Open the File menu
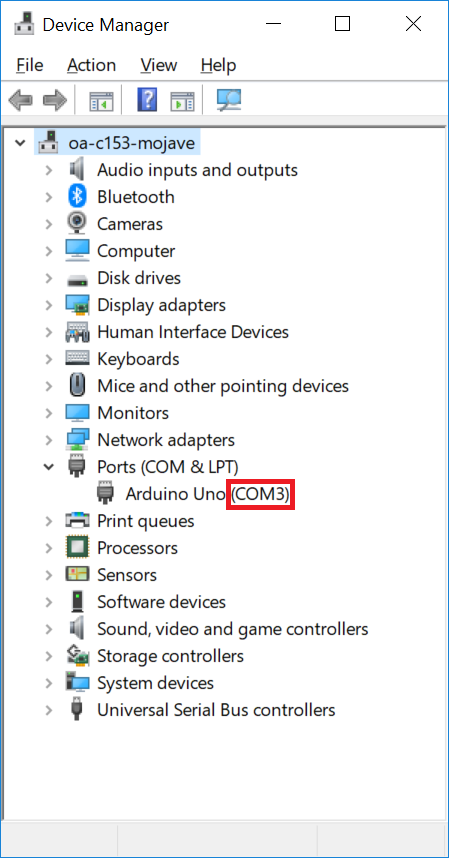The width and height of the screenshot is (449, 858). pos(30,65)
